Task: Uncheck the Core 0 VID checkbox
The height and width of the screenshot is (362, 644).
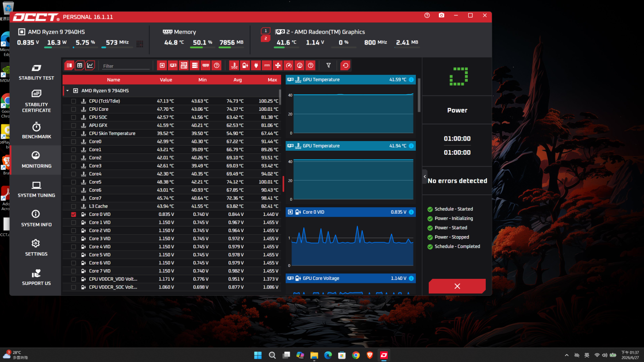Action: click(x=74, y=215)
